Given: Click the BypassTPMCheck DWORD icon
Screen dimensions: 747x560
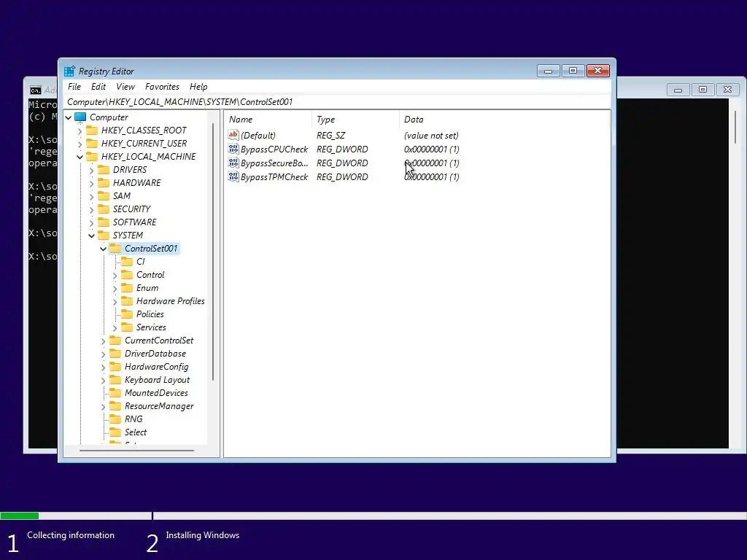Looking at the screenshot, I should click(233, 176).
